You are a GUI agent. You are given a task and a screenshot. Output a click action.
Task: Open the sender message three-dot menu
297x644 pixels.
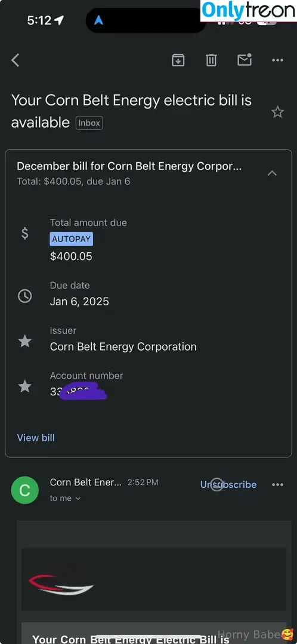[x=278, y=485]
